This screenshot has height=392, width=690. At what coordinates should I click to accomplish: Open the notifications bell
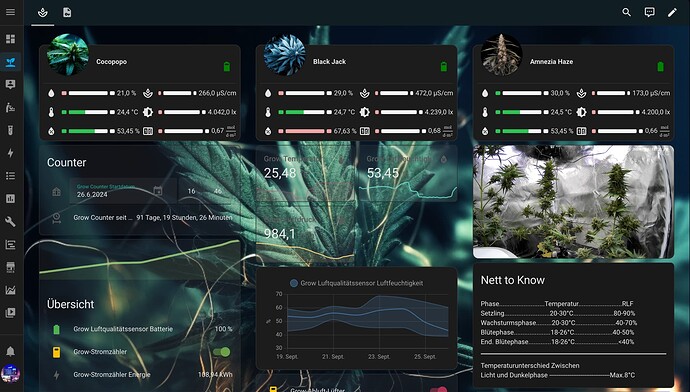click(x=10, y=352)
